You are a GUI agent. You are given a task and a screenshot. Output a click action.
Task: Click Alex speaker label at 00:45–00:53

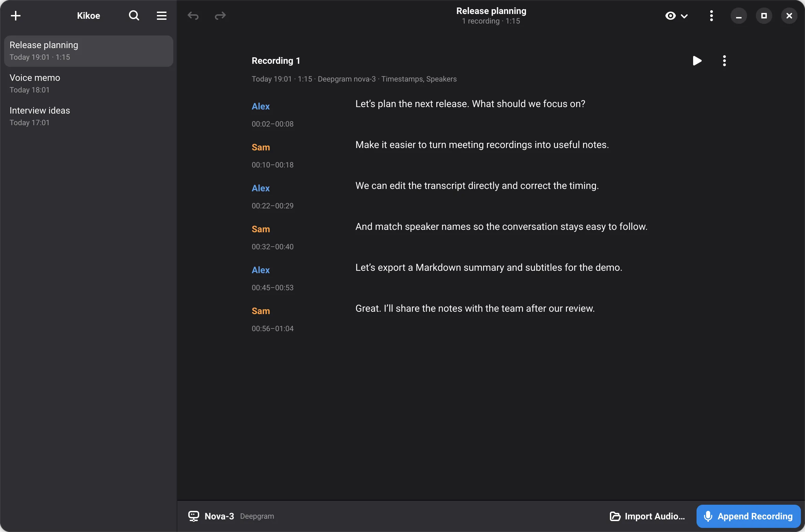click(261, 270)
